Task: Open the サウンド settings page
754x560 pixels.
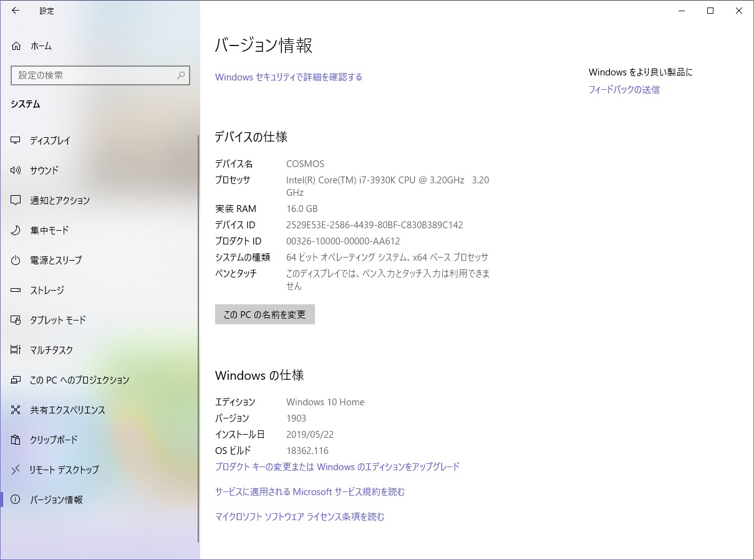Action: click(100, 170)
